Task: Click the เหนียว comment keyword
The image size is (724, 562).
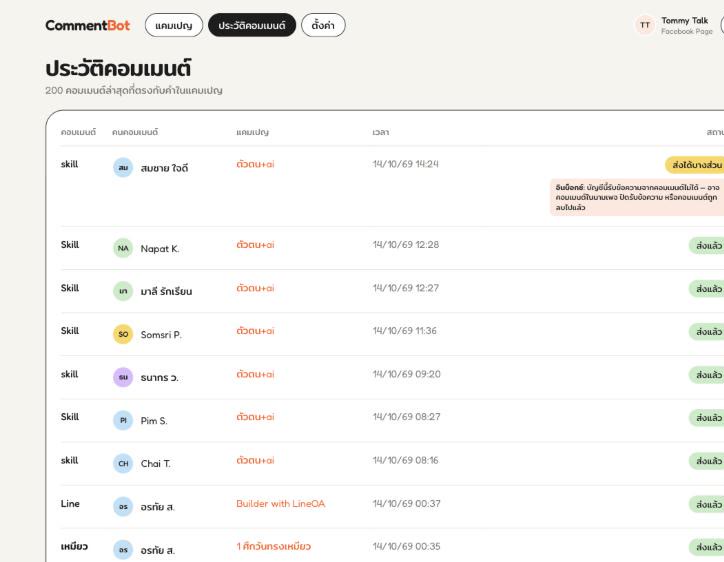Action: click(x=74, y=546)
